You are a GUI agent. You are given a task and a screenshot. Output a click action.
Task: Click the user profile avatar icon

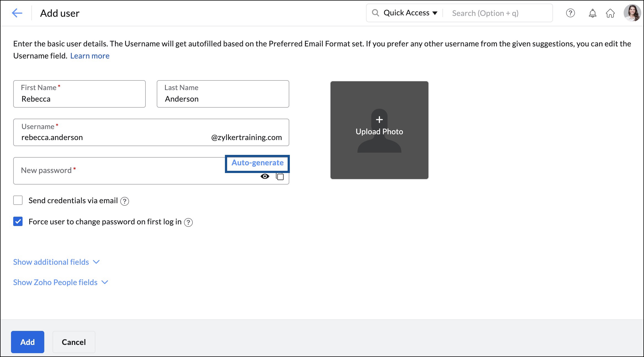pyautogui.click(x=632, y=13)
